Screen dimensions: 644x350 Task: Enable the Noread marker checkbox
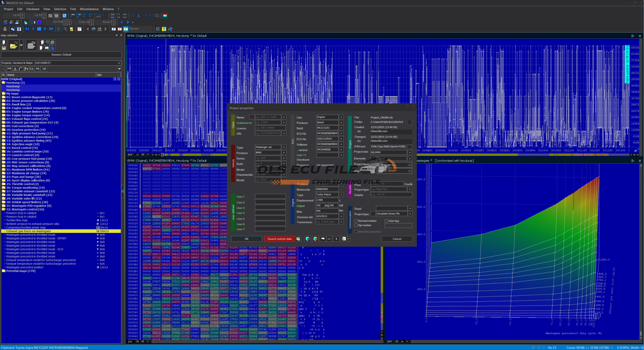[356, 221]
